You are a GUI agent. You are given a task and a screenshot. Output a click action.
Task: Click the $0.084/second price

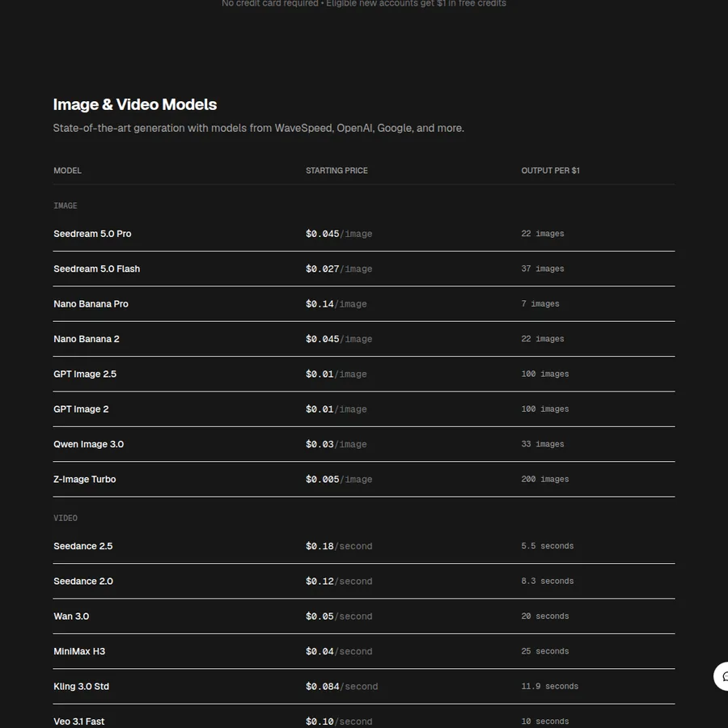341,686
